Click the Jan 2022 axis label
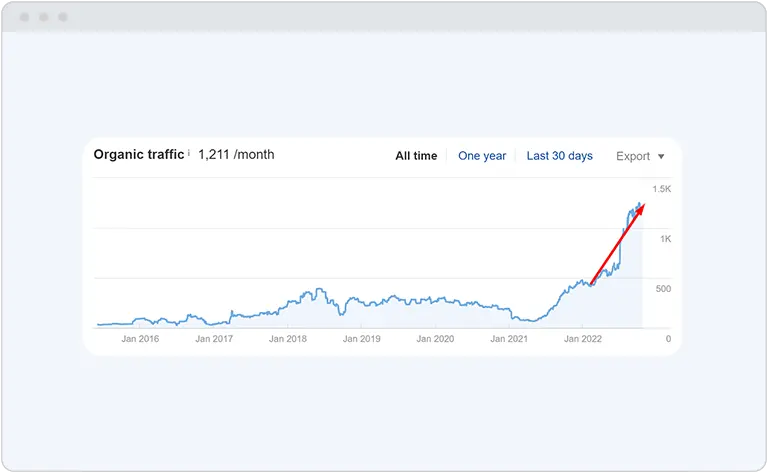768x473 pixels. coord(582,338)
